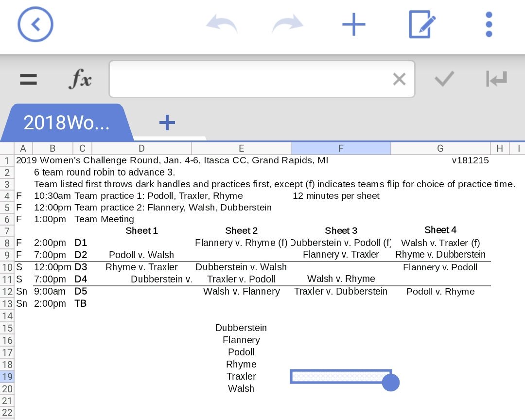Select column B header
Screen dimensions: 525x420
point(52,148)
